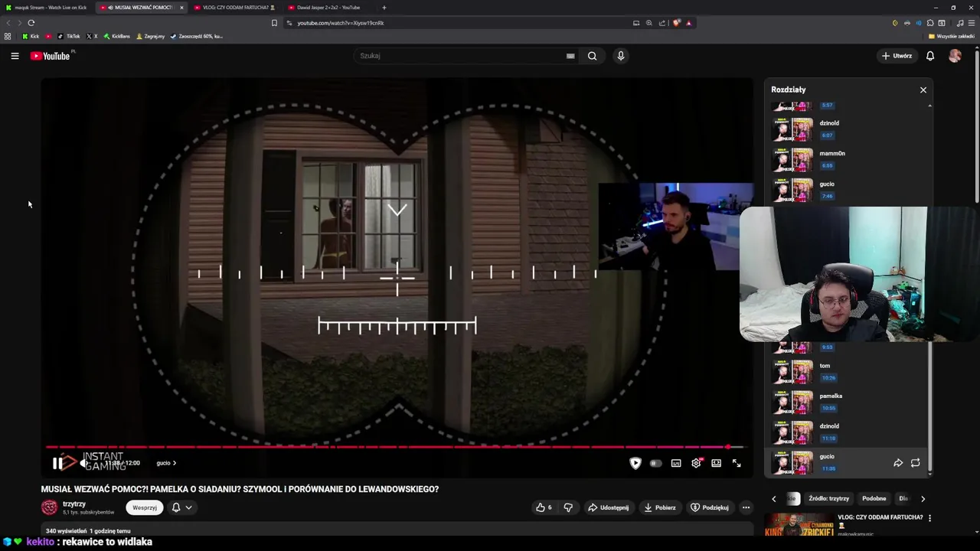Bookmark this page icon in address bar

coord(274,23)
